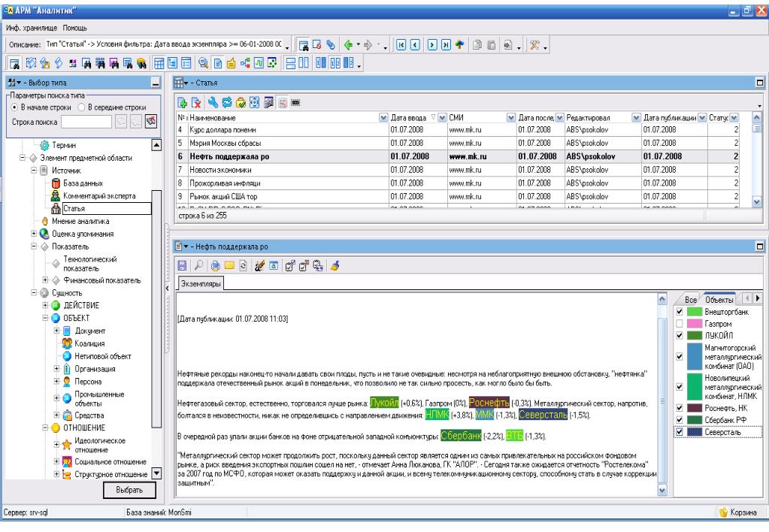Click the yellow note icon in document toolbar
The image size is (769, 532).
(229, 266)
